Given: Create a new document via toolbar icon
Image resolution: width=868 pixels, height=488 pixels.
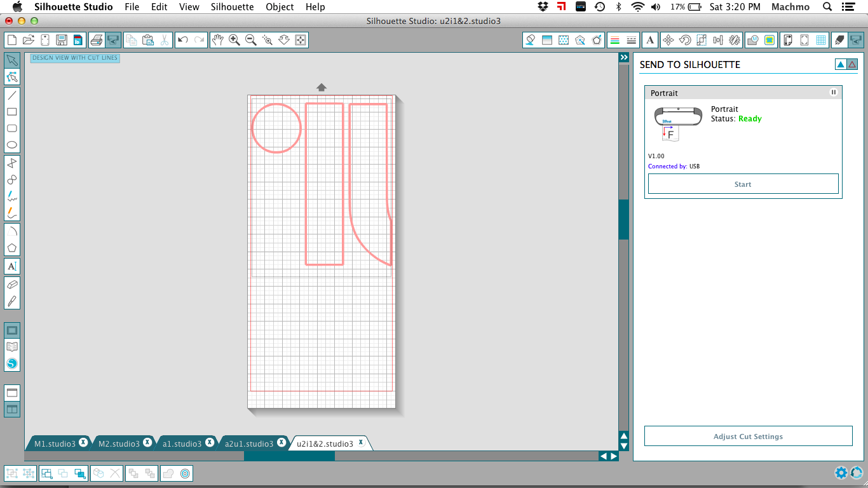Looking at the screenshot, I should point(12,40).
